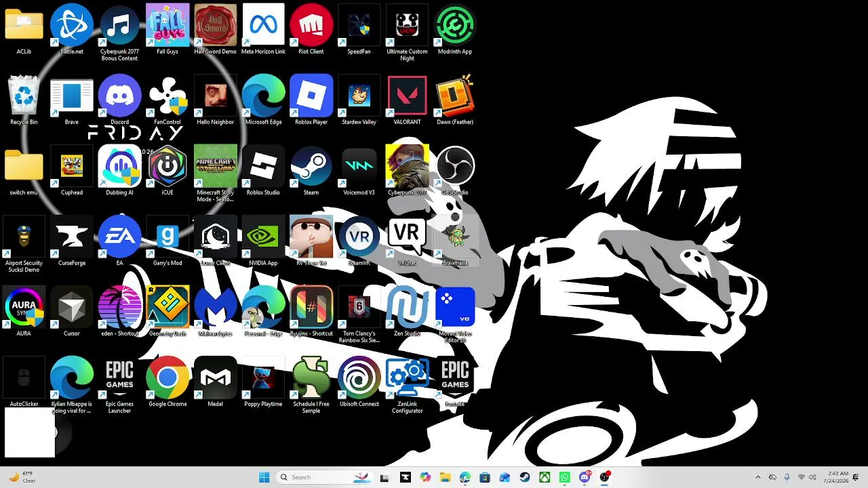
Task: Open the NVIDIA App shortcut
Action: (263, 241)
